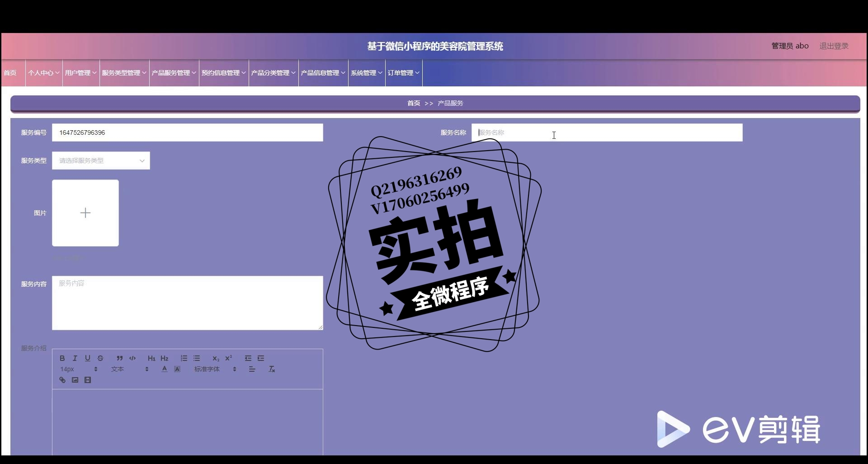Viewport: 868px width, 464px height.
Task: Go to 首页 in the navigation bar
Action: point(10,73)
